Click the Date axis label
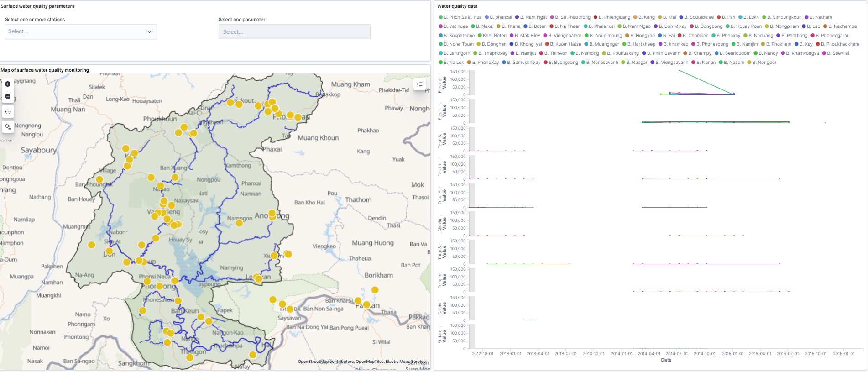The width and height of the screenshot is (868, 372). (x=666, y=360)
